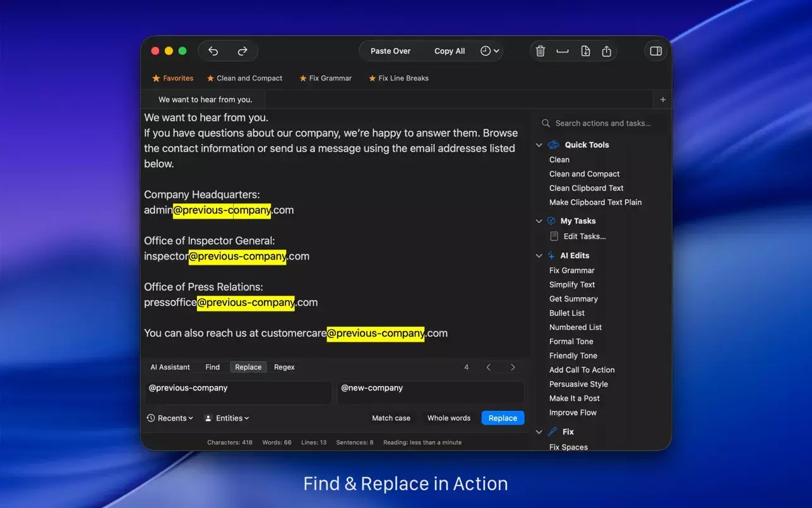Click the export document icon
The height and width of the screenshot is (508, 812).
[x=585, y=51]
